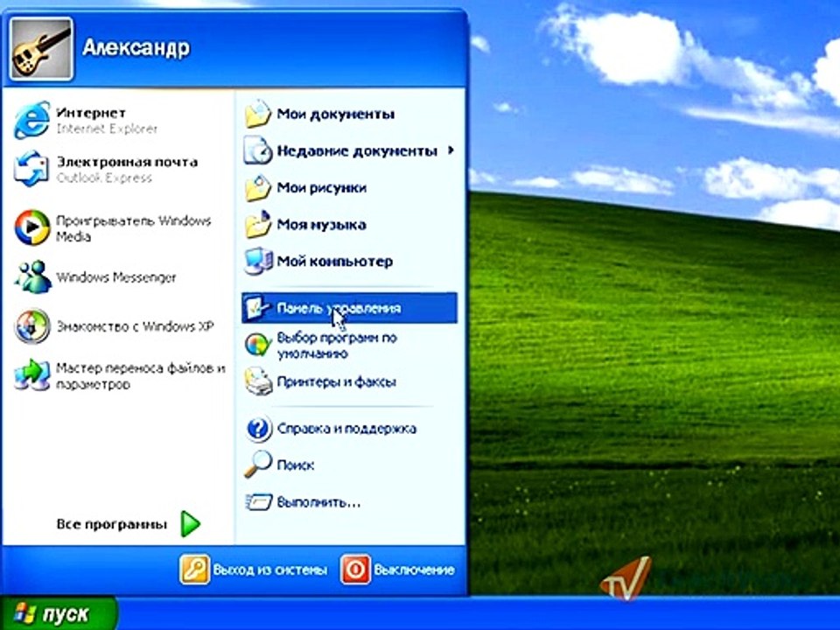
Task: Expand the Недавние документы submenu arrow
Action: [x=451, y=150]
